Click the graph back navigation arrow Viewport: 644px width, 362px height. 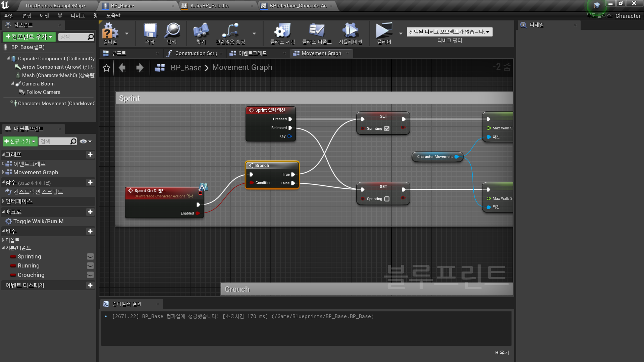click(122, 68)
